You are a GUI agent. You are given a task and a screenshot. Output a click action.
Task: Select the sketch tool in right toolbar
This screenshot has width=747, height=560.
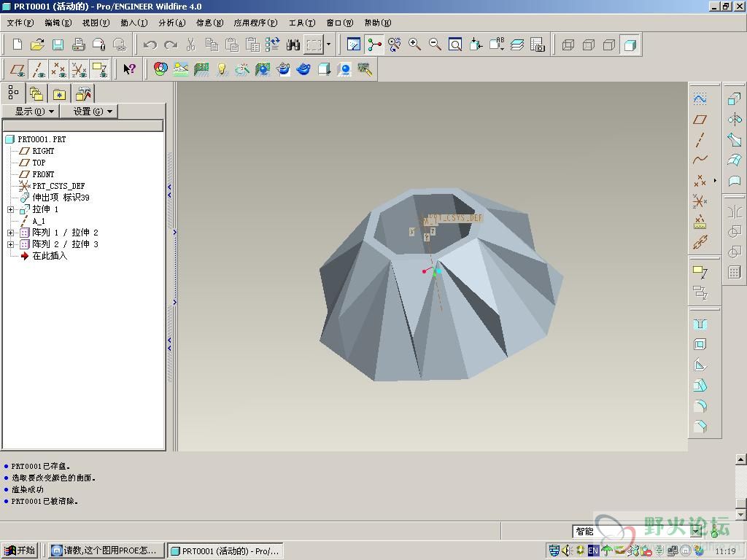pos(700,99)
